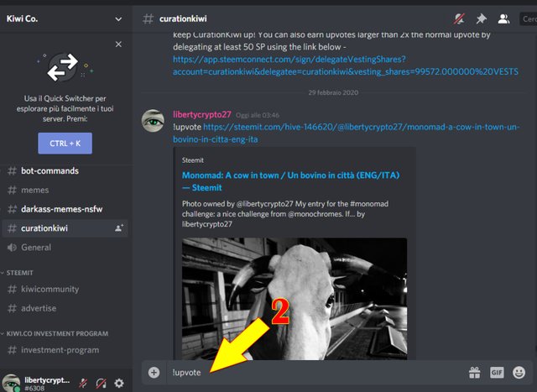Open the steemit.com monomad post link
The image size is (537, 392).
[346, 133]
